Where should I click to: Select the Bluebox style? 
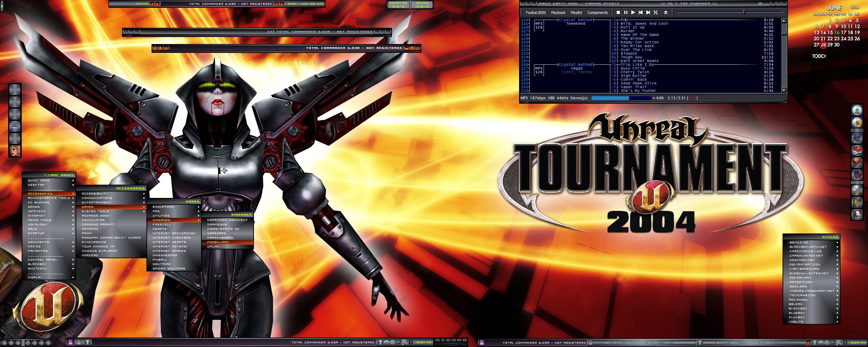click(x=811, y=313)
